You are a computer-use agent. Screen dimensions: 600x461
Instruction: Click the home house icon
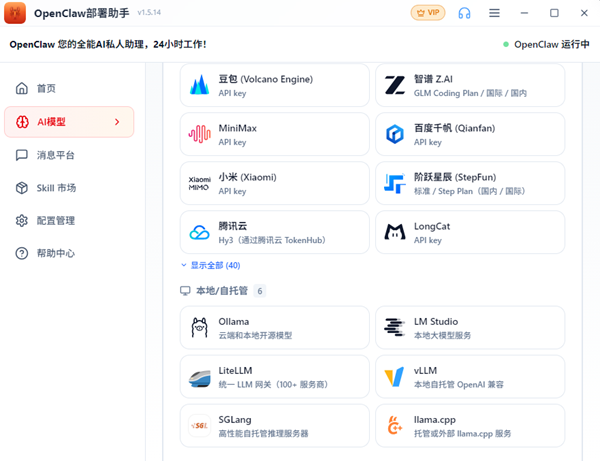pos(22,88)
